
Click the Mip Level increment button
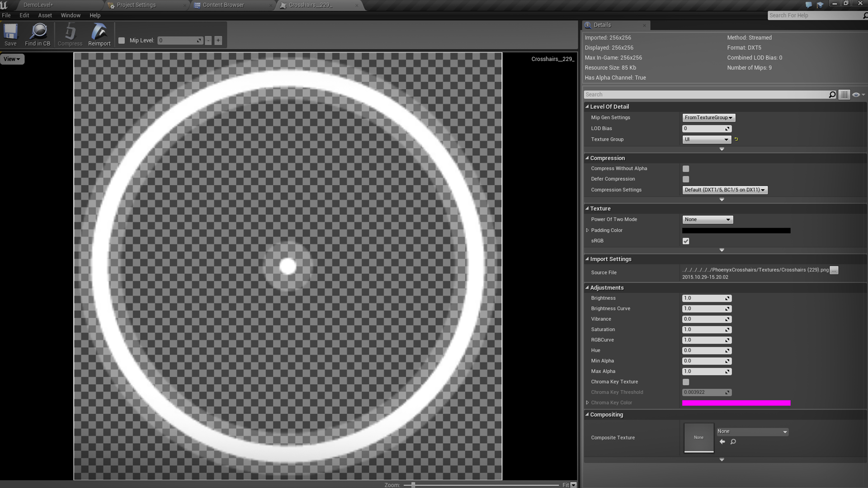218,41
